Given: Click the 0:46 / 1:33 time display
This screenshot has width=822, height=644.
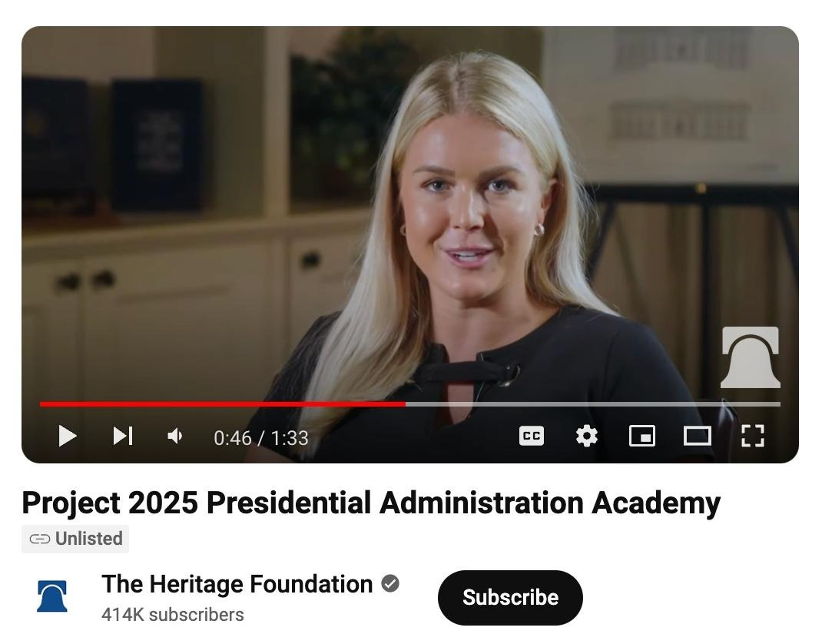Looking at the screenshot, I should point(261,438).
